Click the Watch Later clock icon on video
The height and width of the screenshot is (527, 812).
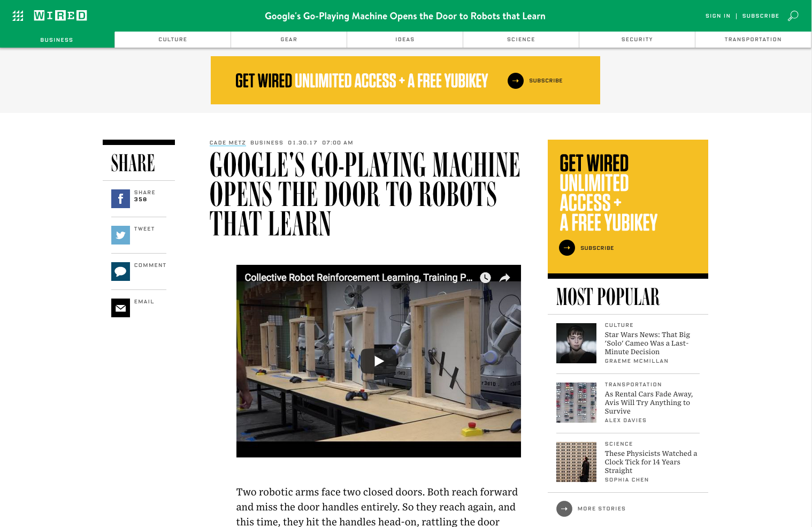[485, 278]
